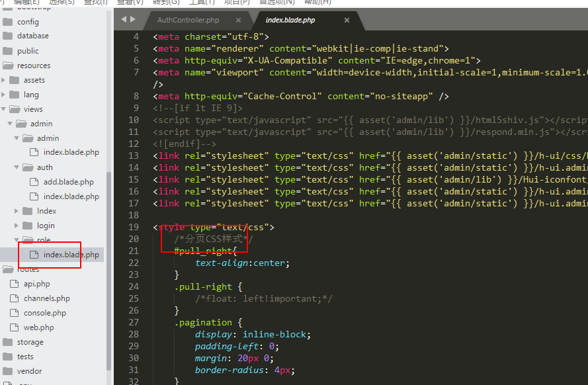Go to previous tab with left arrow

click(x=124, y=20)
